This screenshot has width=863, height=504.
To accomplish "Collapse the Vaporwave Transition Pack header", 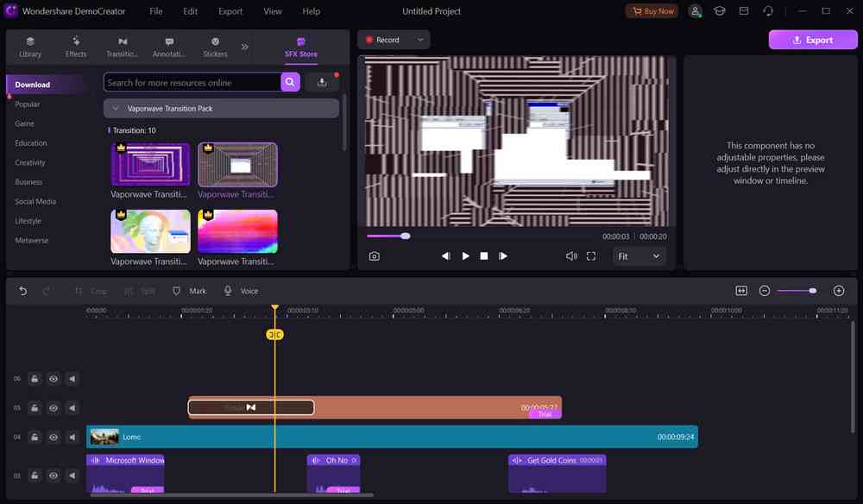I will (221, 109).
